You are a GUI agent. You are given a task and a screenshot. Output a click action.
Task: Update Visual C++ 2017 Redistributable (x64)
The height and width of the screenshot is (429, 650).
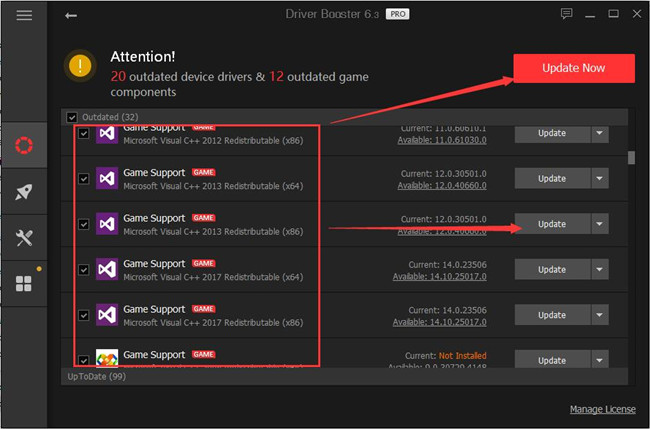click(552, 269)
